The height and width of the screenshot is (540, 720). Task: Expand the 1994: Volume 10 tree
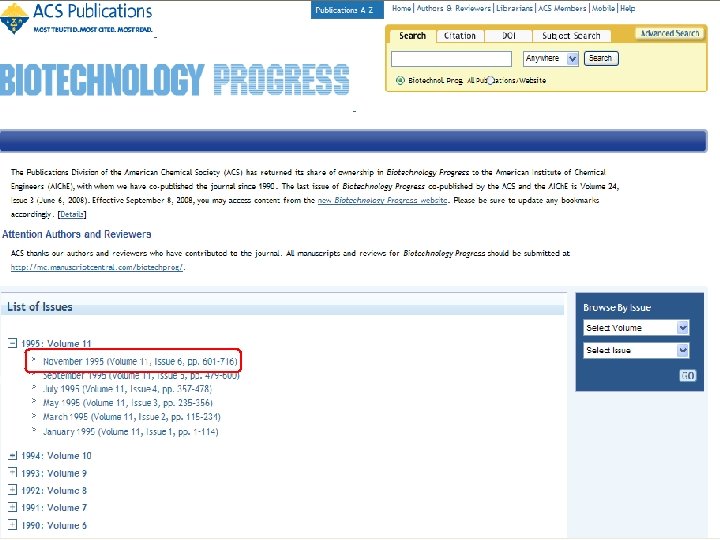coord(12,456)
